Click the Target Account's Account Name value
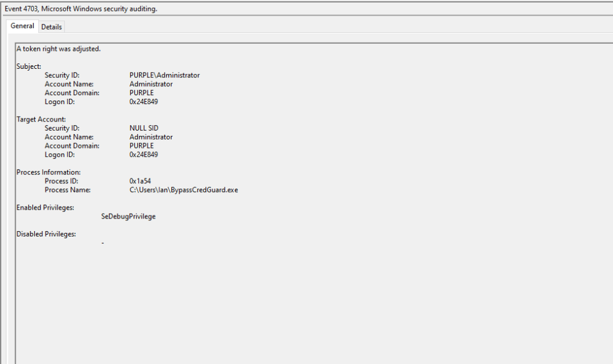This screenshot has width=613, height=364. pos(151,137)
